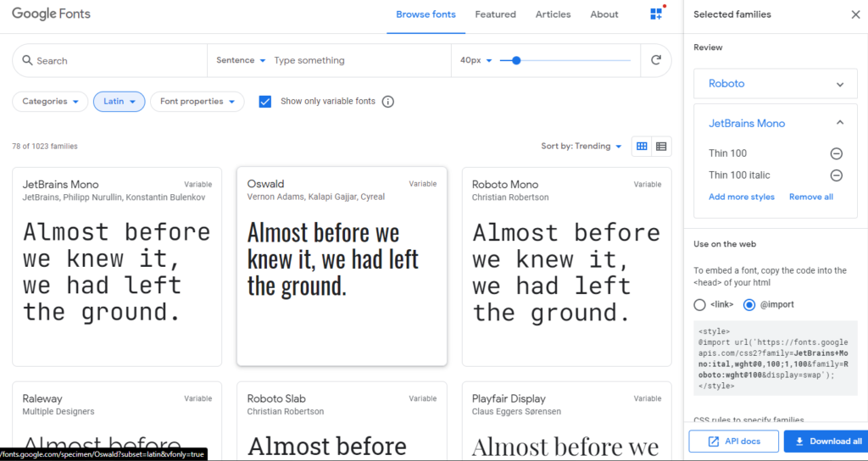Select the <link> embed radio option
The height and width of the screenshot is (461, 868).
[x=699, y=304]
